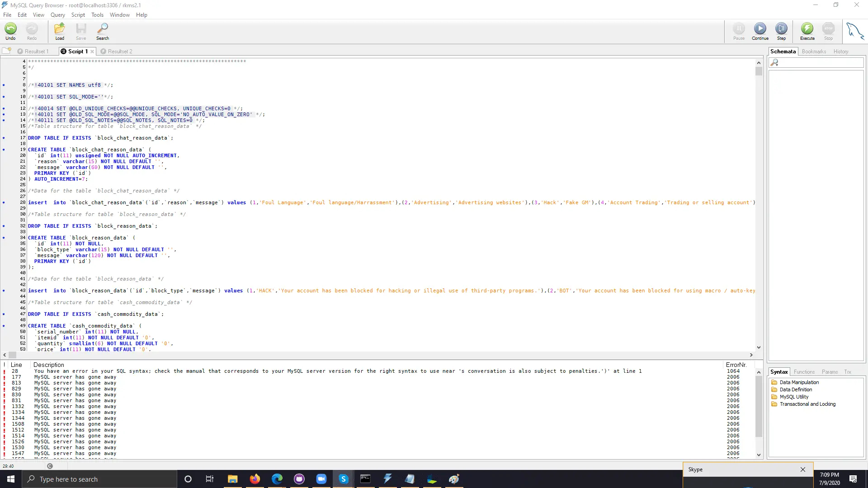Click the Save toolbar icon
The image size is (868, 488).
(81, 31)
